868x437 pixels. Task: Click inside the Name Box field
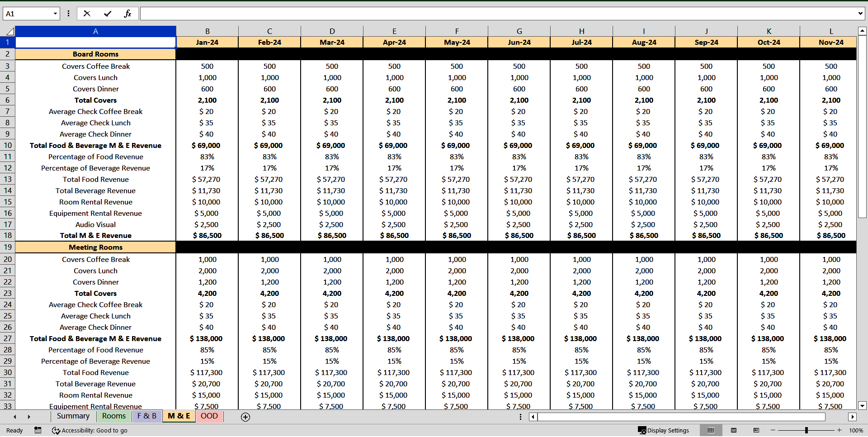pos(27,14)
